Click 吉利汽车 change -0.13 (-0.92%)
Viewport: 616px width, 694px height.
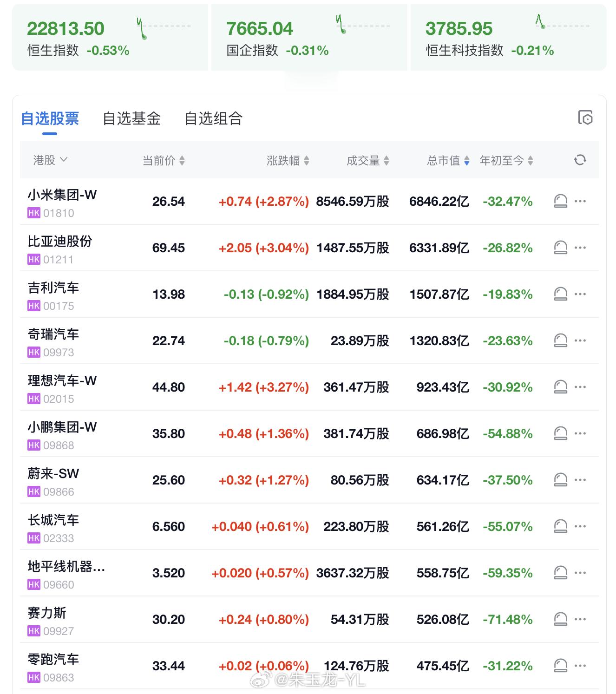coord(266,294)
